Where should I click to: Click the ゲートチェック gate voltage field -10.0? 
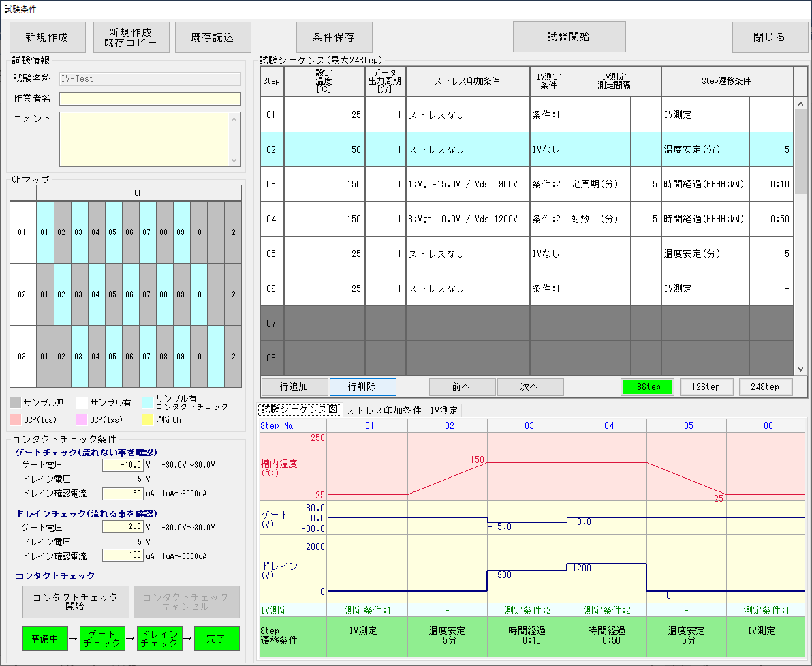tap(123, 465)
